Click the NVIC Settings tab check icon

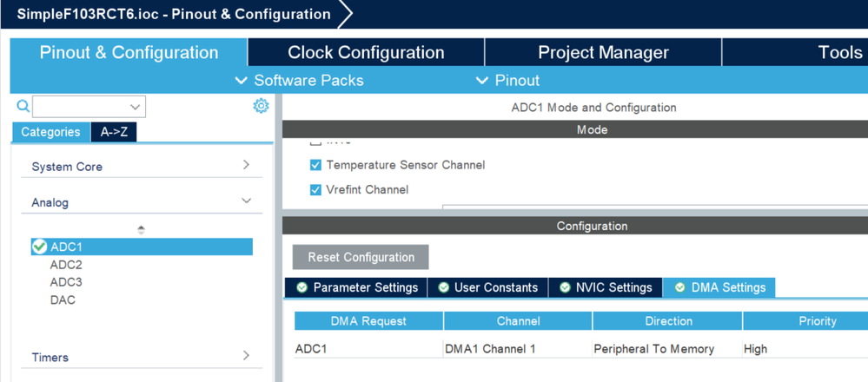point(565,287)
